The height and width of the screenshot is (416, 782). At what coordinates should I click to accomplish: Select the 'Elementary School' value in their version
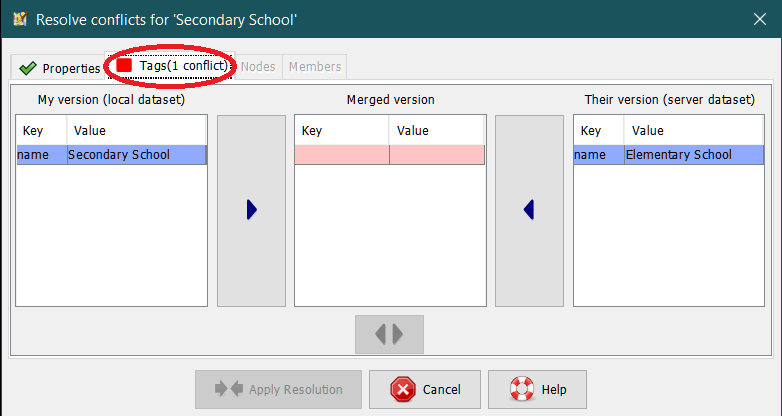coord(693,155)
